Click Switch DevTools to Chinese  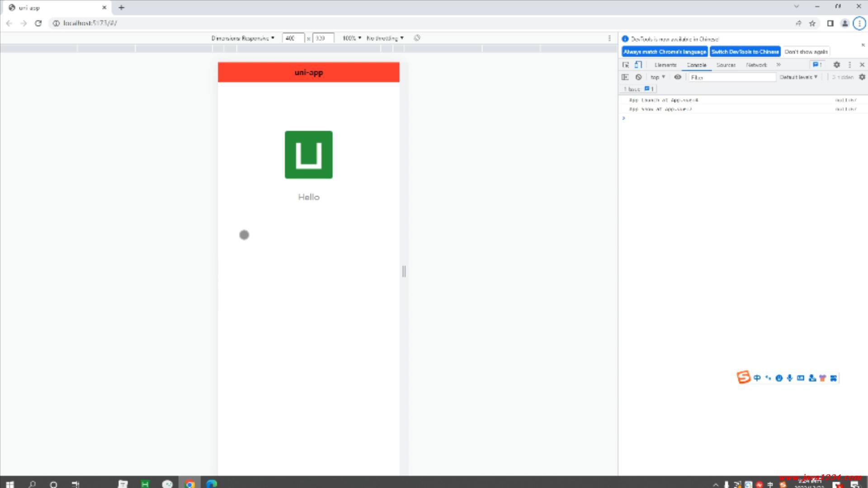pyautogui.click(x=745, y=52)
